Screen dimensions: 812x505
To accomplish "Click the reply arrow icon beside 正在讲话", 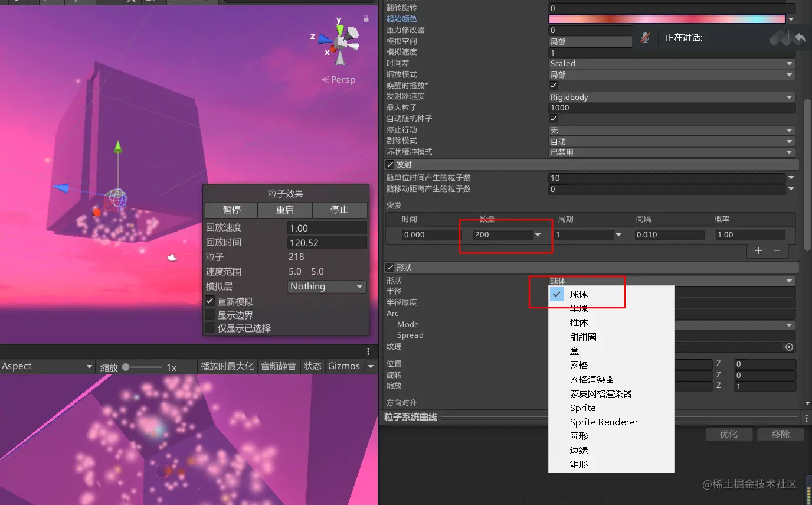I will point(800,38).
